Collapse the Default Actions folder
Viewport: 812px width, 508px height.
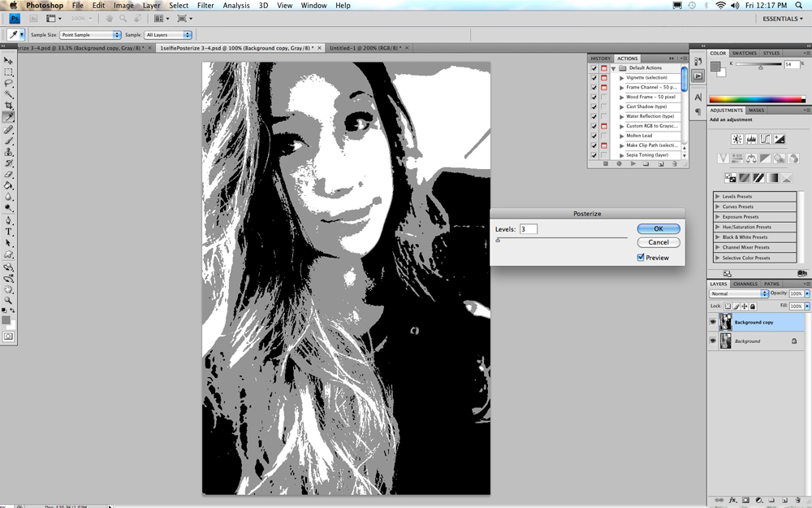tap(614, 68)
